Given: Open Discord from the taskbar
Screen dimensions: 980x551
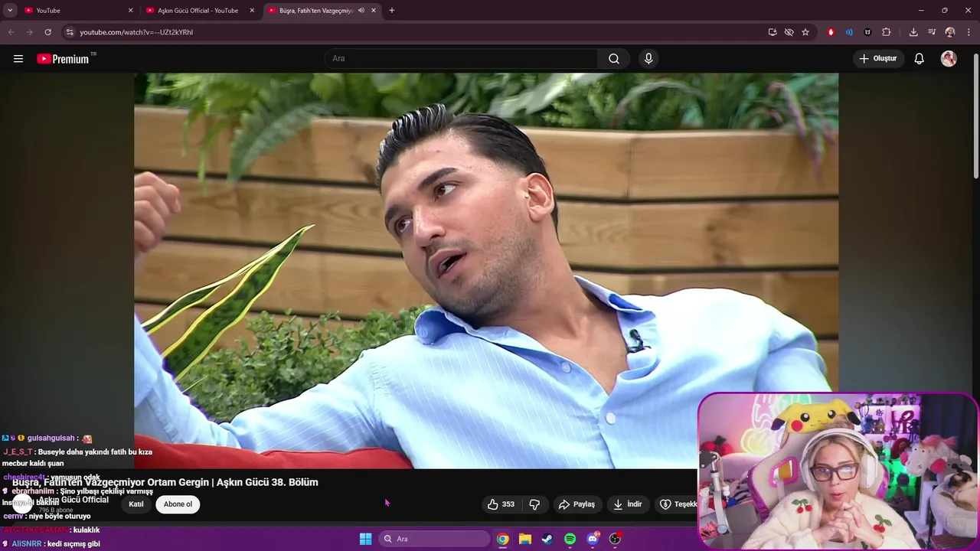Looking at the screenshot, I should [x=593, y=539].
